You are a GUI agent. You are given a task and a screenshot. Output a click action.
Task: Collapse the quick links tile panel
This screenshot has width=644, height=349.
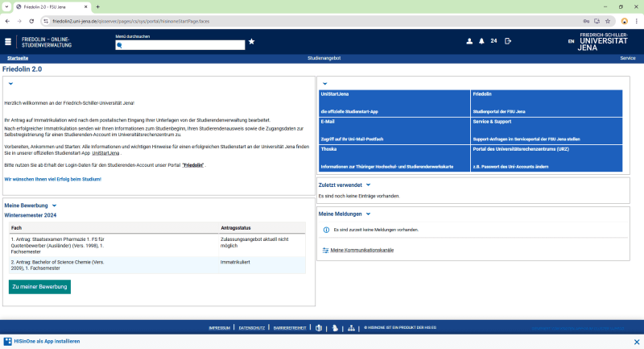point(324,84)
